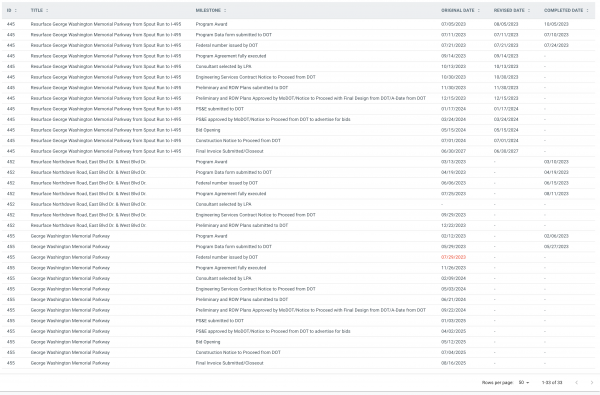Go to the next page arrow
Viewport: 600px width, 395px height.
(592, 382)
